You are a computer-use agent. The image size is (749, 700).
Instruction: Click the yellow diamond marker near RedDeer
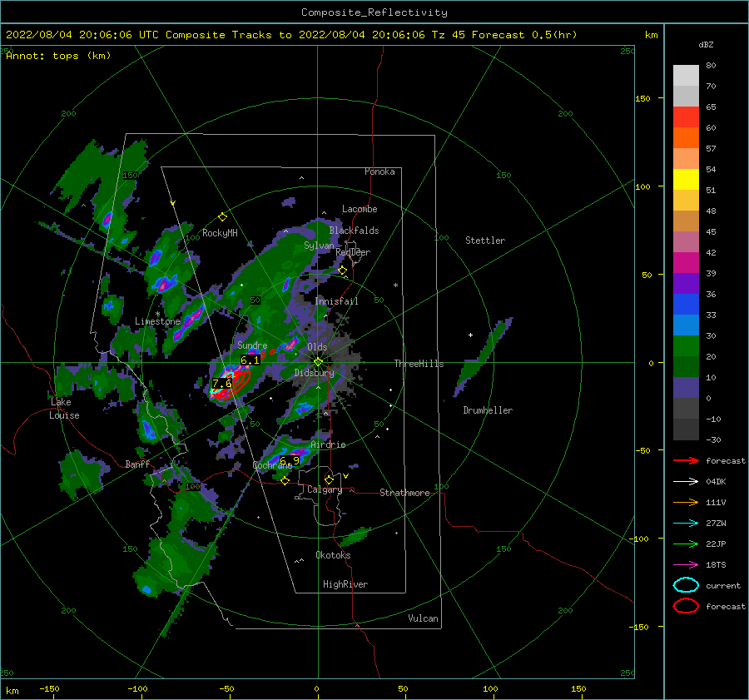342,271
